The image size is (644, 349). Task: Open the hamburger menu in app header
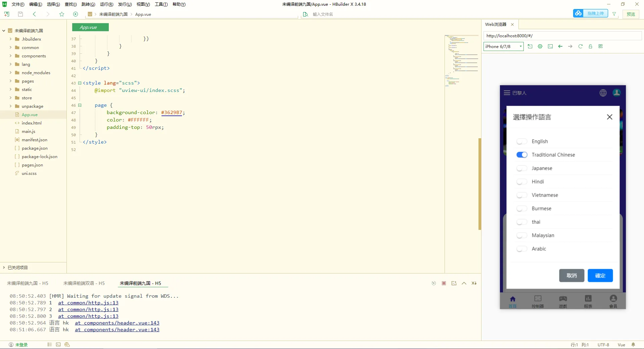[507, 93]
